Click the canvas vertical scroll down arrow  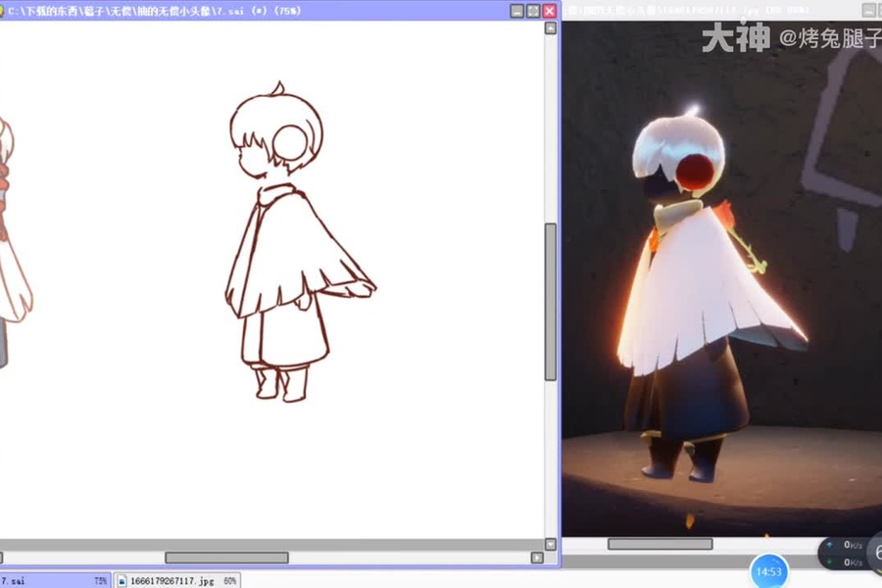551,544
